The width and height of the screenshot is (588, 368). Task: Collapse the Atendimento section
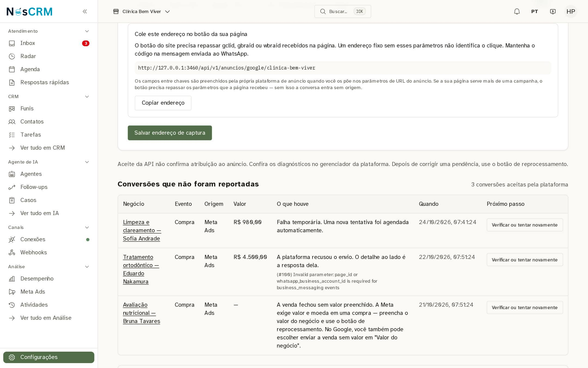coord(87,31)
